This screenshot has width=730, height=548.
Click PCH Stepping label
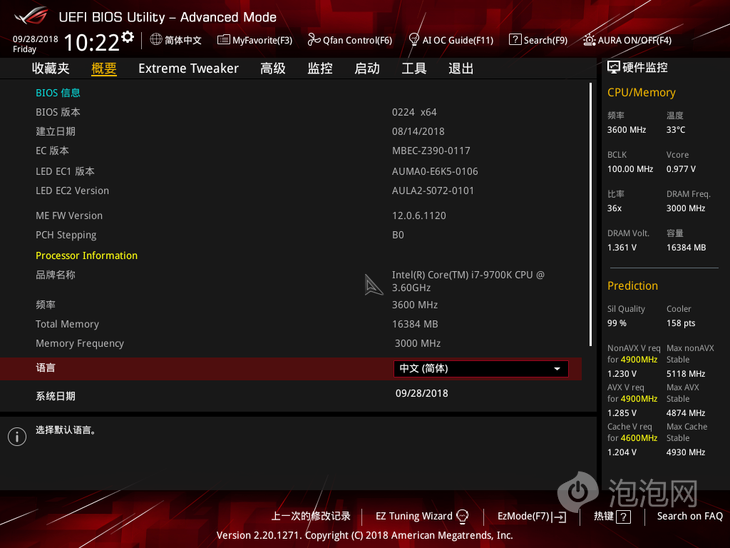coord(66,235)
